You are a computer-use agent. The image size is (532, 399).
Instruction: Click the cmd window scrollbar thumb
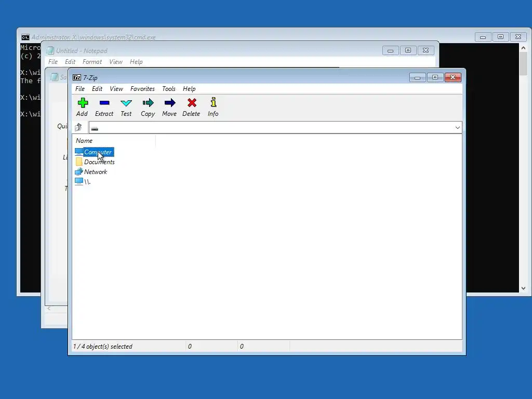point(524,64)
